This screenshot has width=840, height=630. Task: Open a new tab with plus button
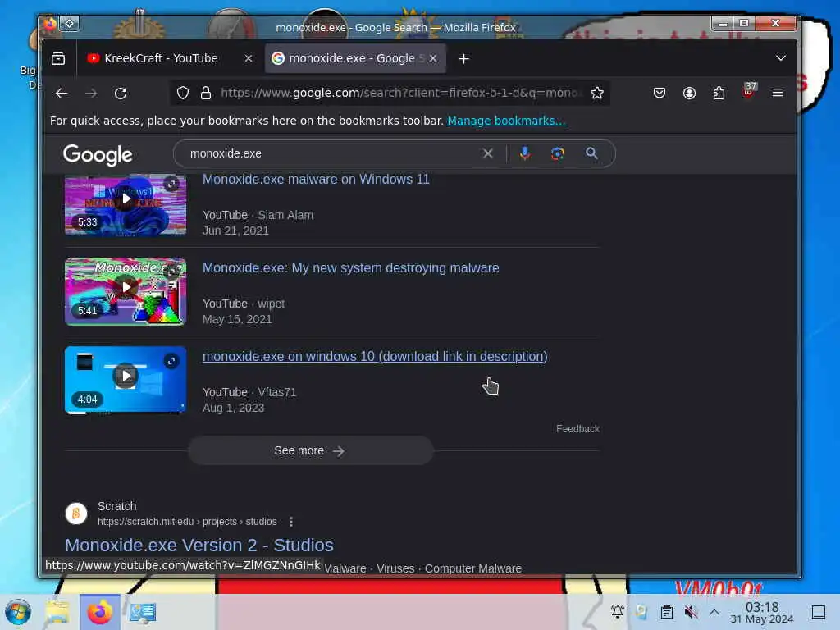point(464,58)
